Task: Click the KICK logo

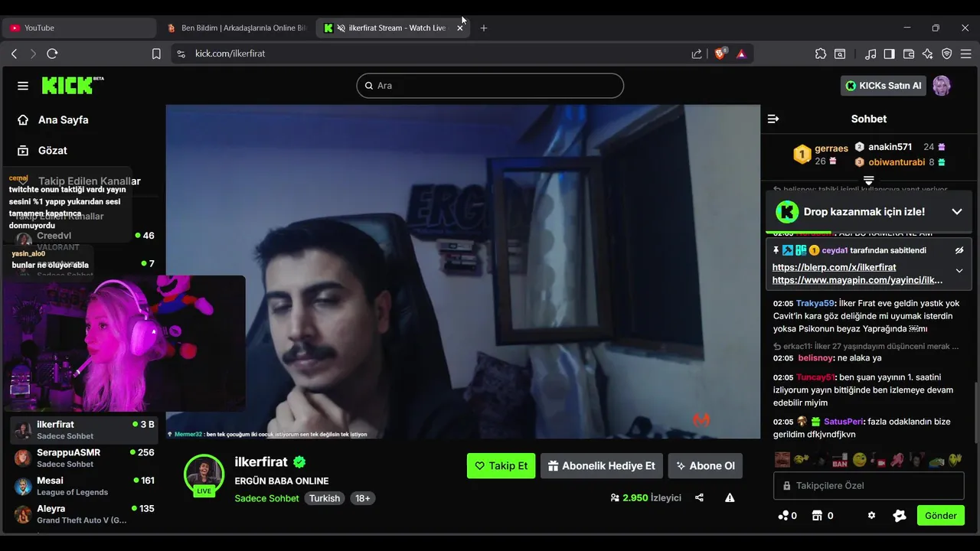Action: coord(72,85)
